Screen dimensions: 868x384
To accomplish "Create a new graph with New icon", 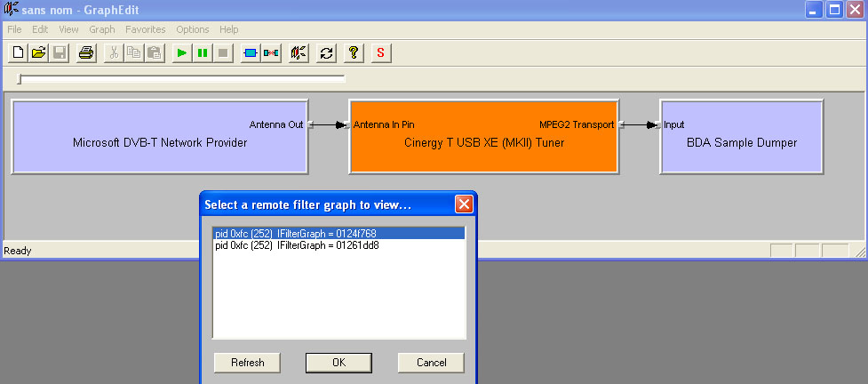I will click(x=19, y=53).
